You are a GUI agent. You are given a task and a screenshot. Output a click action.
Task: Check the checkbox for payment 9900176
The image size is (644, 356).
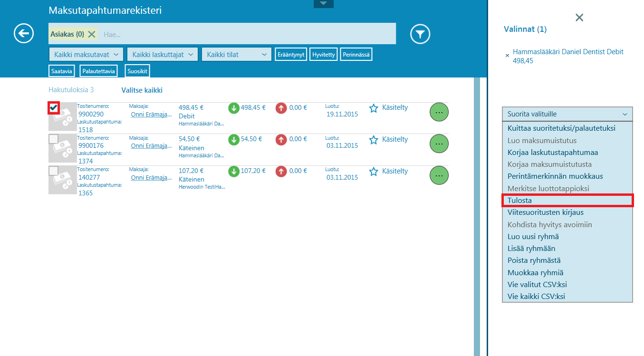point(54,139)
